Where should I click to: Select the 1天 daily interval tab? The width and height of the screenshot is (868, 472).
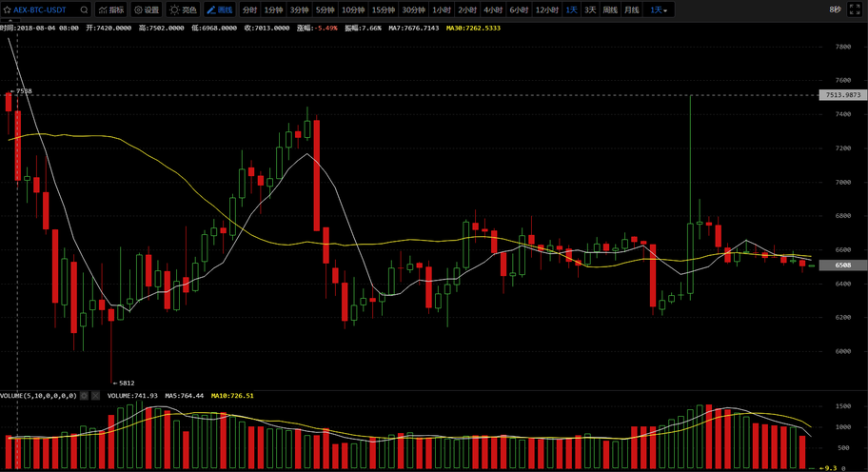571,10
